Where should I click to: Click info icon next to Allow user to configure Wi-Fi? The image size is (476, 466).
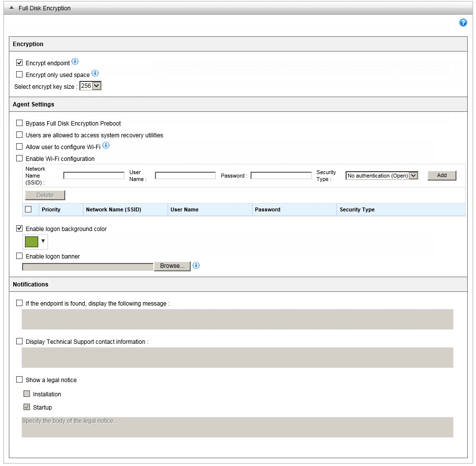[x=106, y=146]
